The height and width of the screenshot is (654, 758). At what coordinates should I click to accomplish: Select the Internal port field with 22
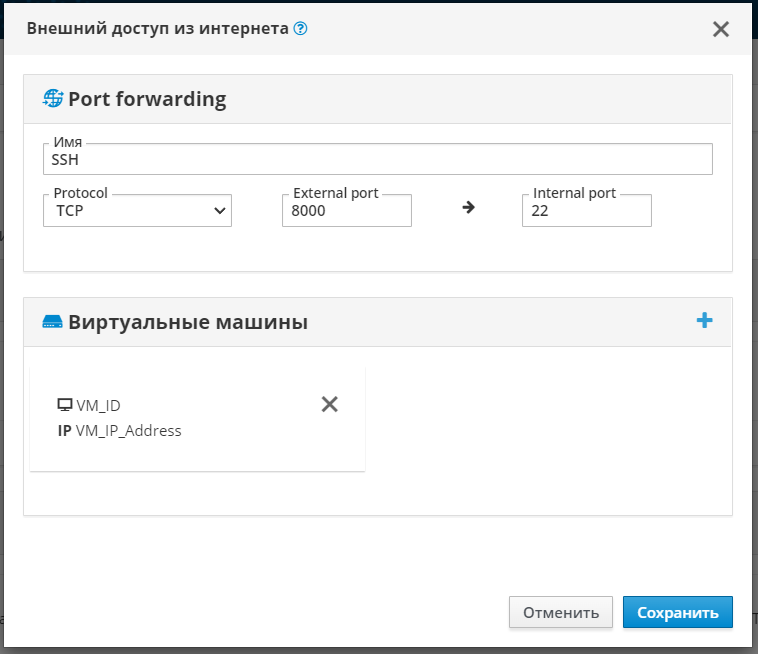(x=586, y=211)
